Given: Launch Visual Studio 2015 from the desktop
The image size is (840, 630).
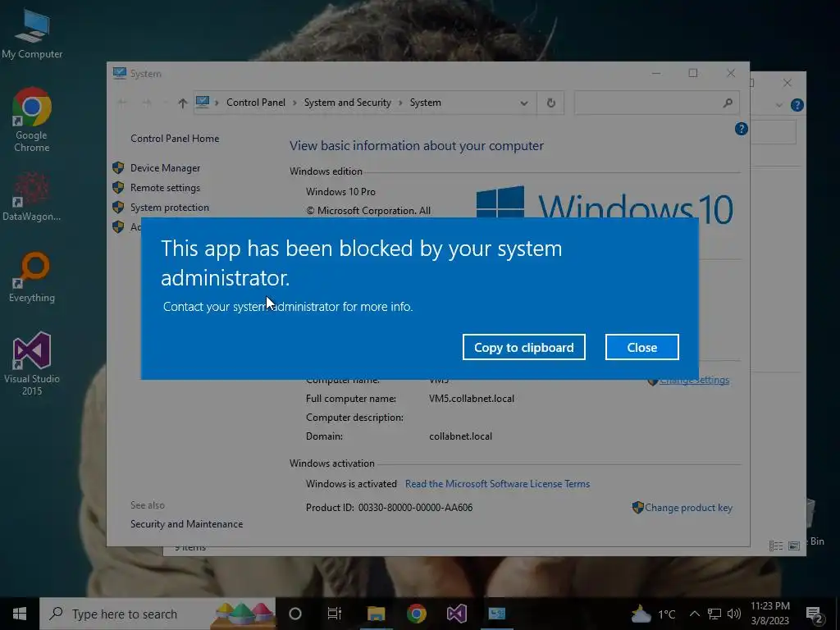Looking at the screenshot, I should (x=32, y=363).
